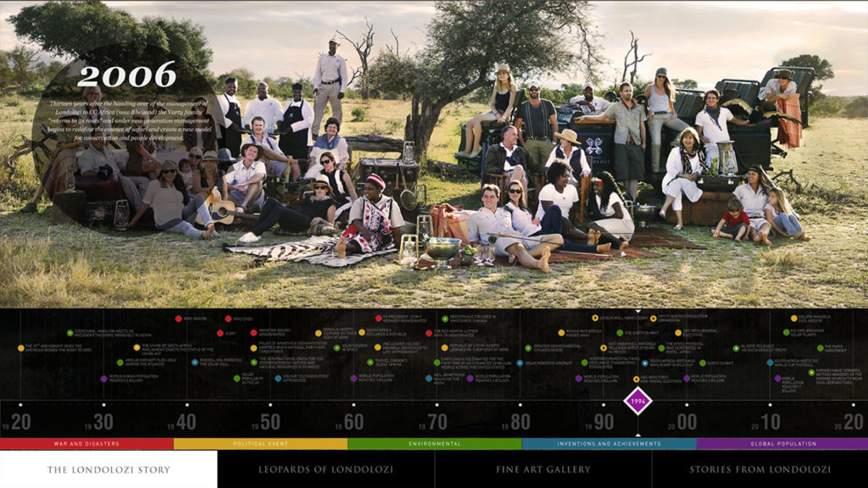Toggle the Political Event category filter
This screenshot has width=868, height=488.
[x=260, y=443]
